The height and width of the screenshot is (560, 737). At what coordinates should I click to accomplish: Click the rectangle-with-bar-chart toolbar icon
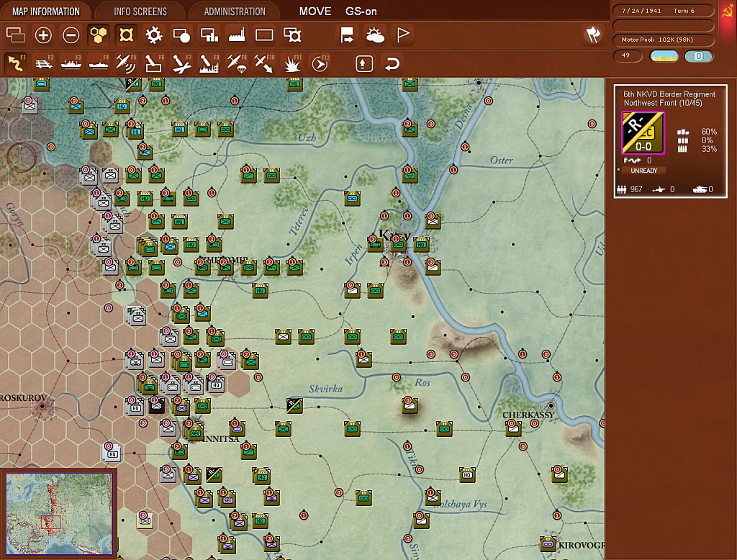[209, 35]
